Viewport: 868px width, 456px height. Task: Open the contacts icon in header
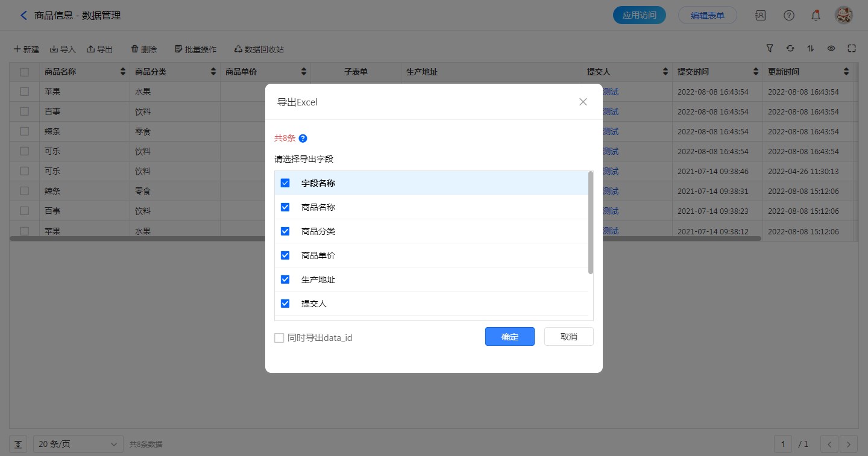point(761,16)
